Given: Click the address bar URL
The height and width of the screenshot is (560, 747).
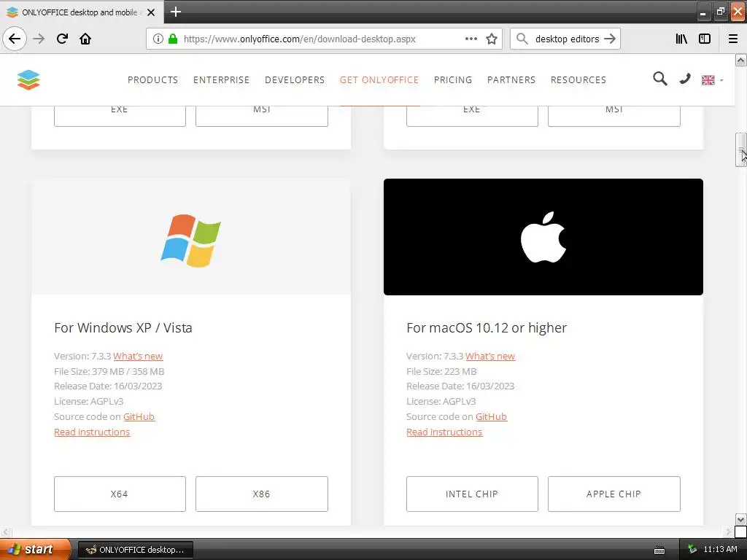Looking at the screenshot, I should pos(300,39).
